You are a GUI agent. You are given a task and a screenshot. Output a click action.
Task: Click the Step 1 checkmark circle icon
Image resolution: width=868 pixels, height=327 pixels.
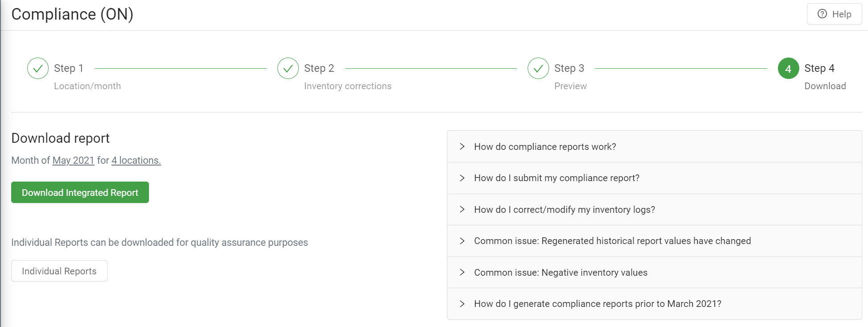[38, 68]
